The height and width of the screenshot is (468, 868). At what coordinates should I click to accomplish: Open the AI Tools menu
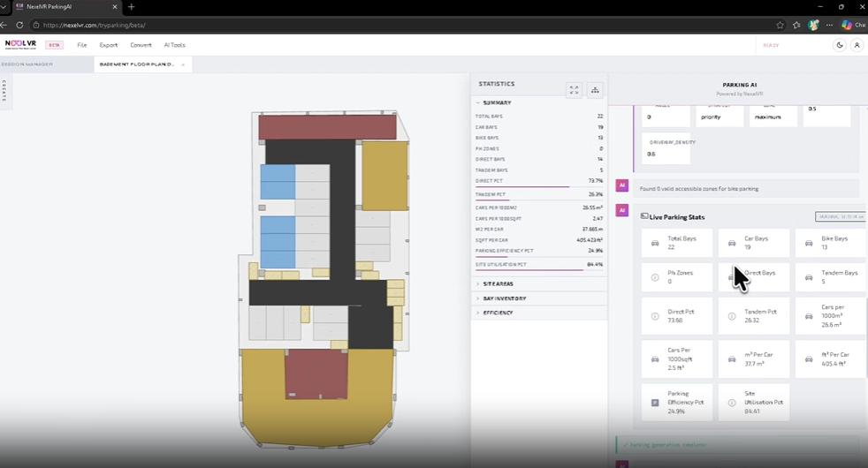tap(174, 45)
